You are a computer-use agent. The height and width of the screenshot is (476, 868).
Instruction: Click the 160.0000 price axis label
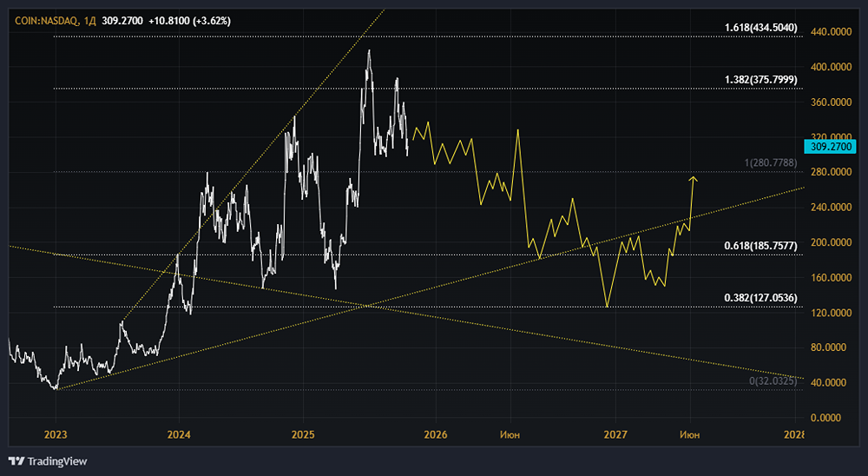pyautogui.click(x=831, y=278)
